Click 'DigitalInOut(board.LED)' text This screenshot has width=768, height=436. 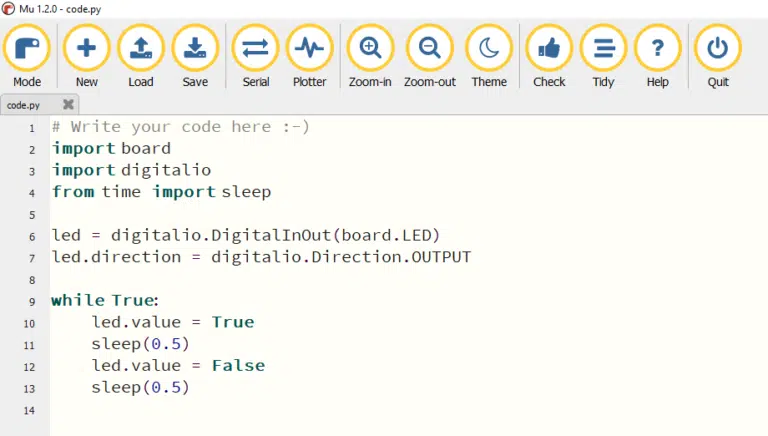[x=326, y=235]
